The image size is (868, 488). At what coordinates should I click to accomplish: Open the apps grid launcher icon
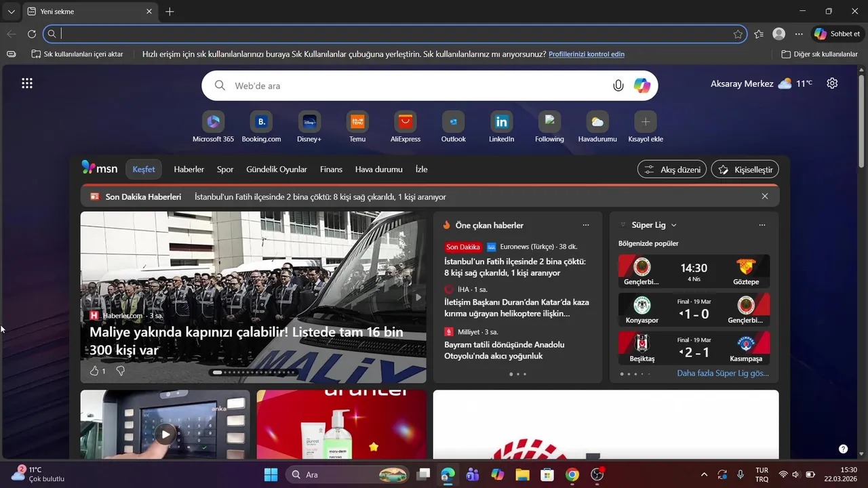[27, 83]
